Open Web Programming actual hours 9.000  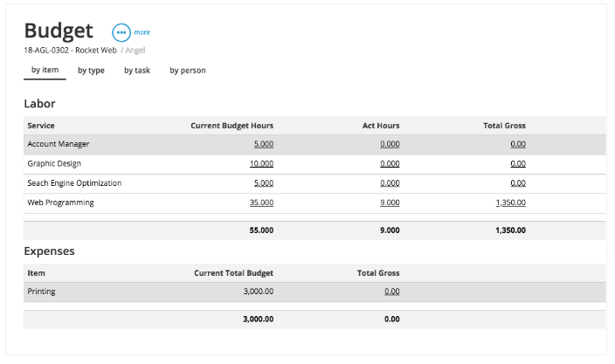[x=390, y=203]
